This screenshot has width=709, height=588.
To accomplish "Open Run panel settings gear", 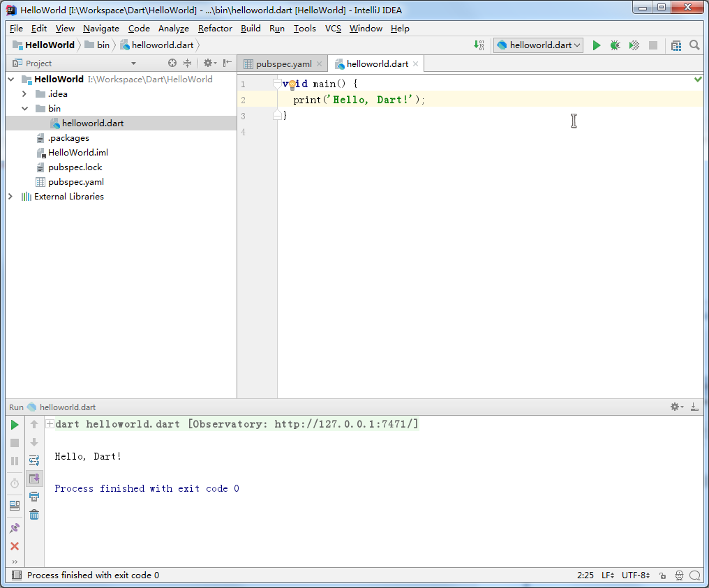I will [x=676, y=407].
